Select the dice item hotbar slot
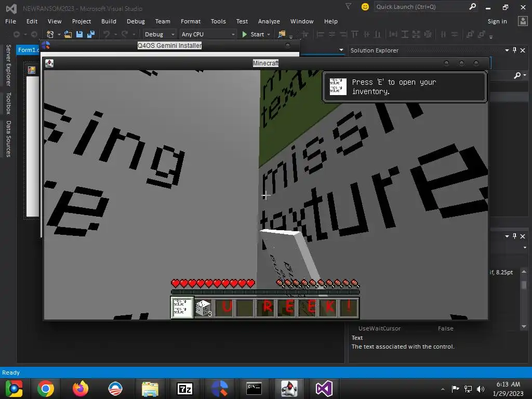Viewport: 532px width, 399px height. point(203,308)
